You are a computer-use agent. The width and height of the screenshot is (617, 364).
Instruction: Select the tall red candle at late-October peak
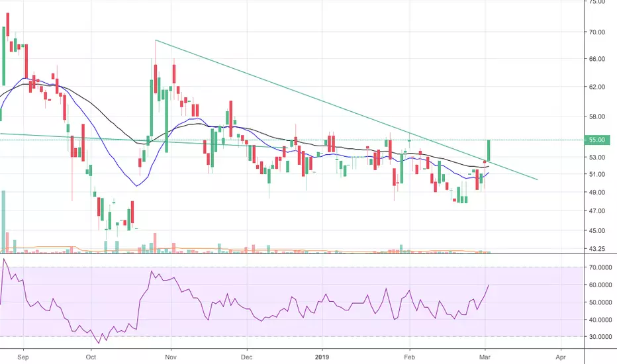[x=156, y=79]
